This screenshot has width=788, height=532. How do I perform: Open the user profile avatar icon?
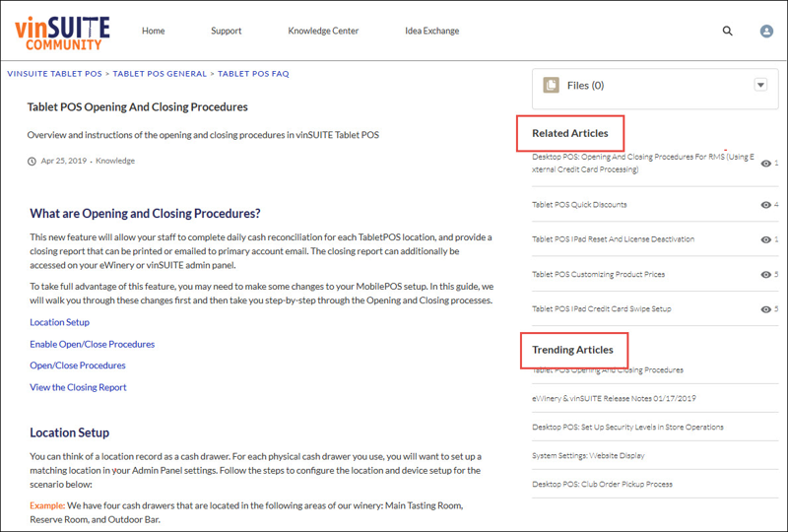point(766,32)
